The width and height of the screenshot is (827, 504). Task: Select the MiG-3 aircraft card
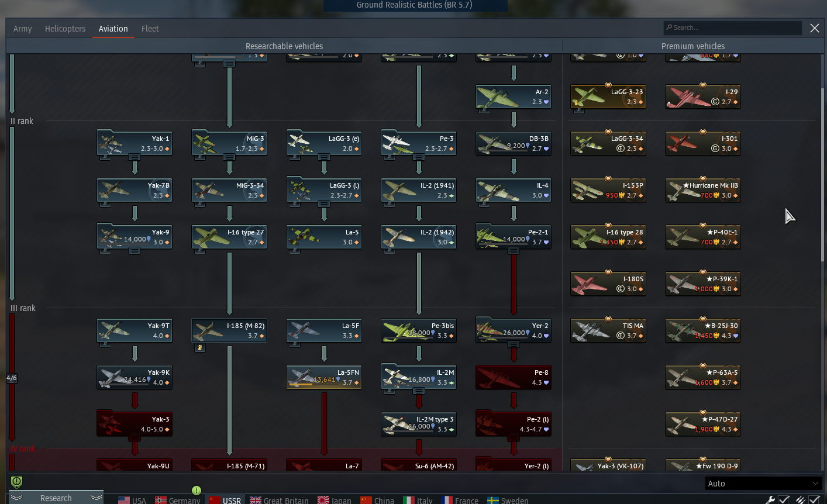(229, 143)
